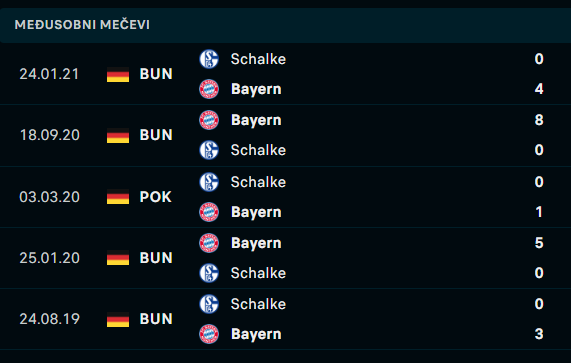Click Bayern crest in 03.03.20 cup match
Screen dimensions: 571x363
[x=209, y=212]
